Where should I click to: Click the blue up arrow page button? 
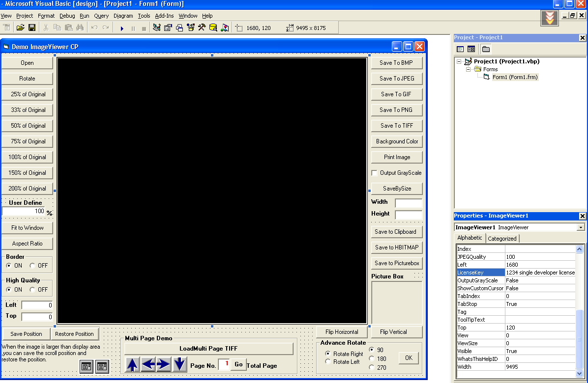point(132,365)
